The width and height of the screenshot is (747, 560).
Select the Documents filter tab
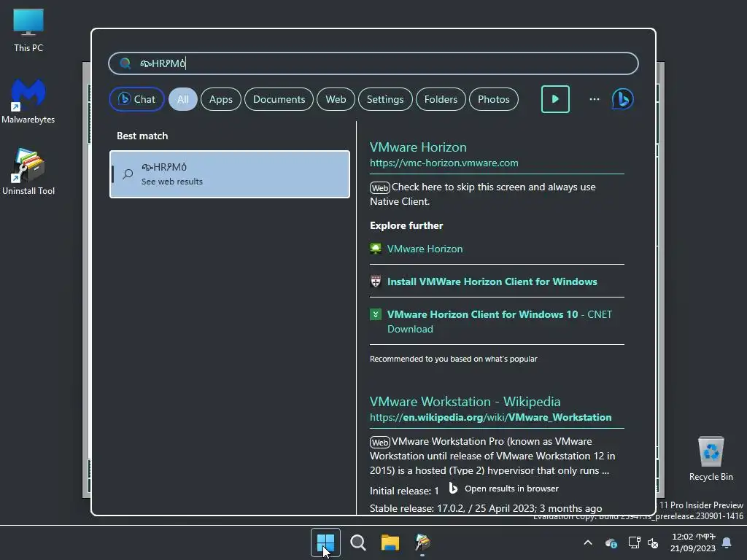pos(279,99)
